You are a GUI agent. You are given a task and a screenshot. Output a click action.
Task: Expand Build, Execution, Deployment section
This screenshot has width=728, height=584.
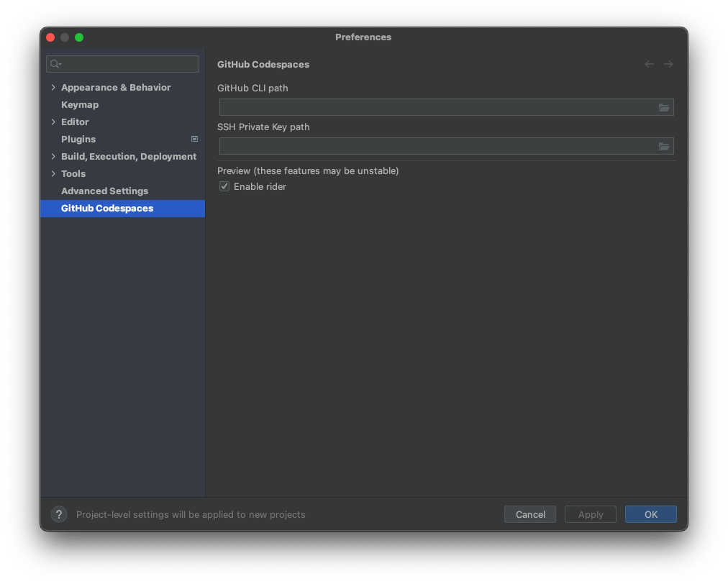(53, 156)
